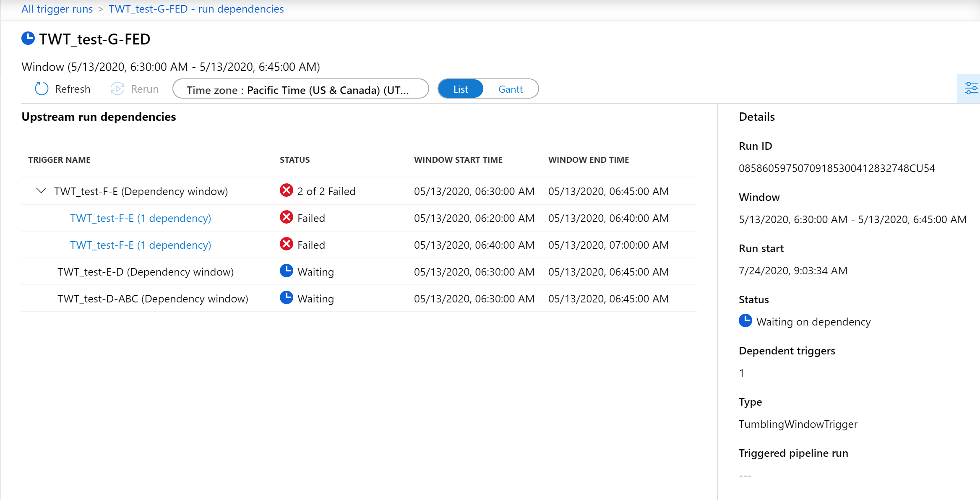Click the clock icon next to TWT_test-G-FED title
Viewport: 980px width, 500px height.
pos(30,39)
